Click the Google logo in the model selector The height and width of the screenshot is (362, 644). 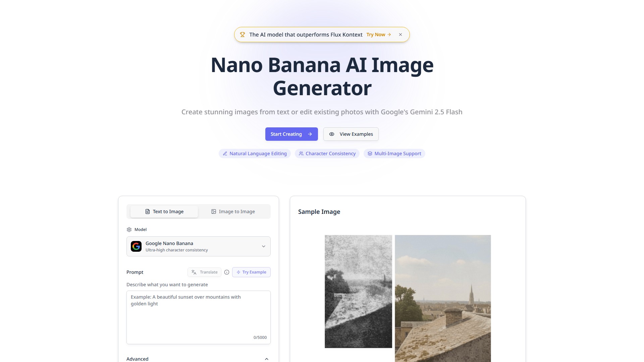[136, 246]
